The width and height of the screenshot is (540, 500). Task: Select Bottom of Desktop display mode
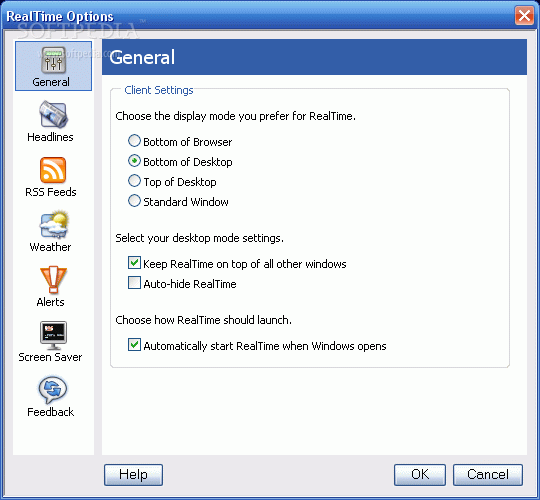tap(134, 161)
